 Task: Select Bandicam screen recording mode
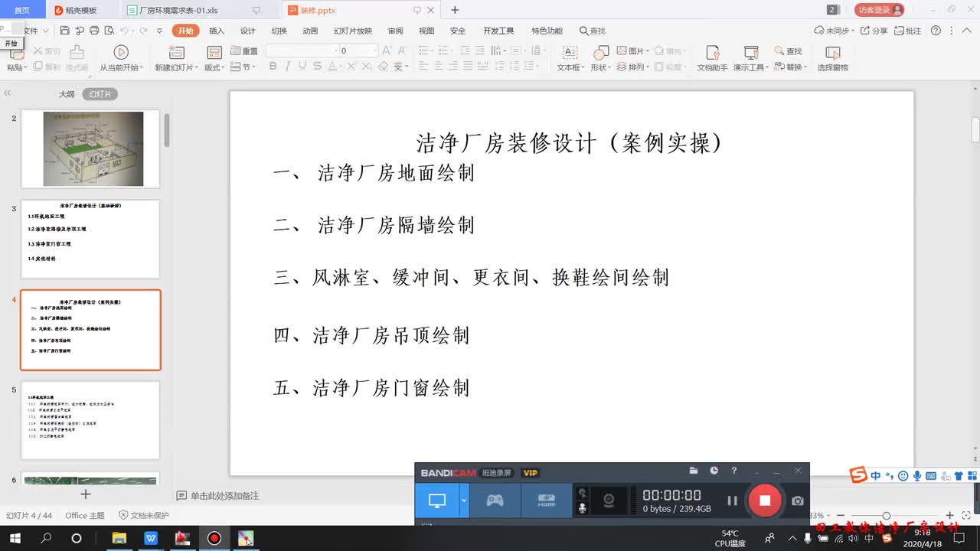point(437,500)
